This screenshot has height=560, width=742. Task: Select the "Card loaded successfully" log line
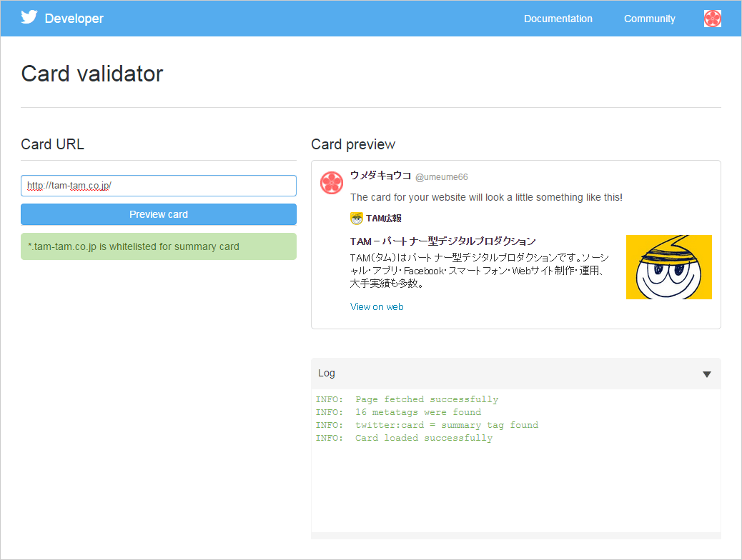coord(404,438)
